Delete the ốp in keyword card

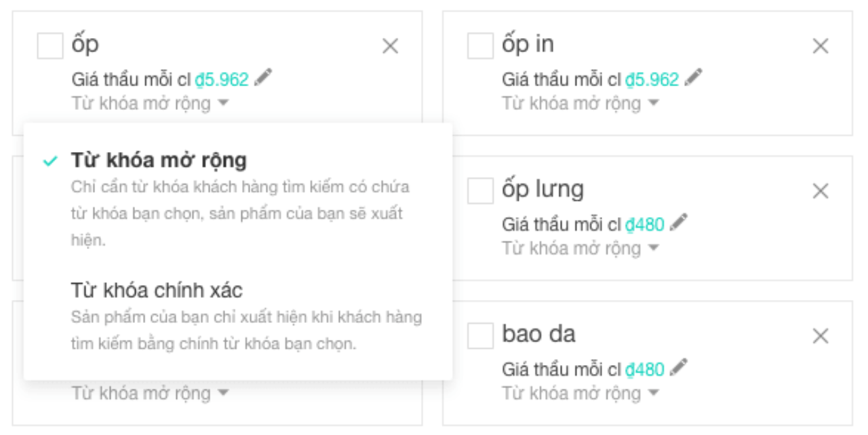tap(821, 46)
